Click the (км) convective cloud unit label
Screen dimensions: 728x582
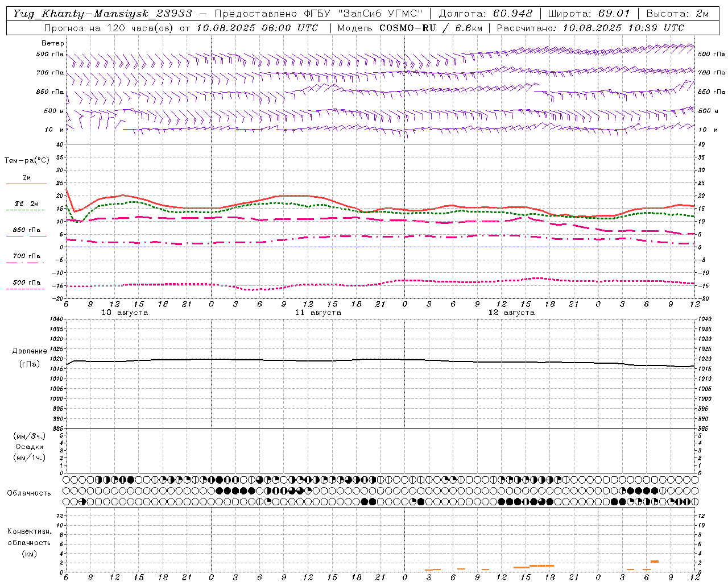29,554
